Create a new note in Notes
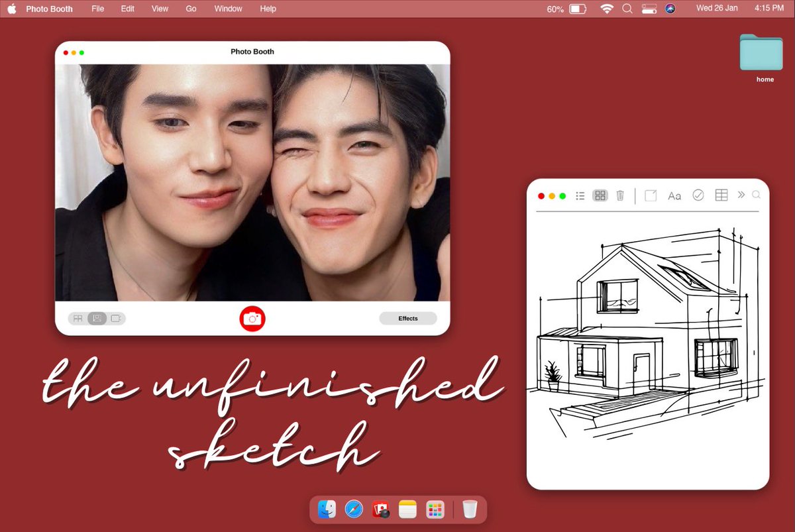 [651, 195]
